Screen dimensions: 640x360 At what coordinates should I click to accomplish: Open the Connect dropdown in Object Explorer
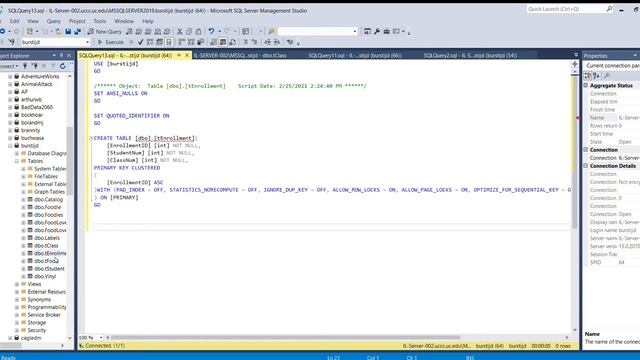click(x=9, y=66)
